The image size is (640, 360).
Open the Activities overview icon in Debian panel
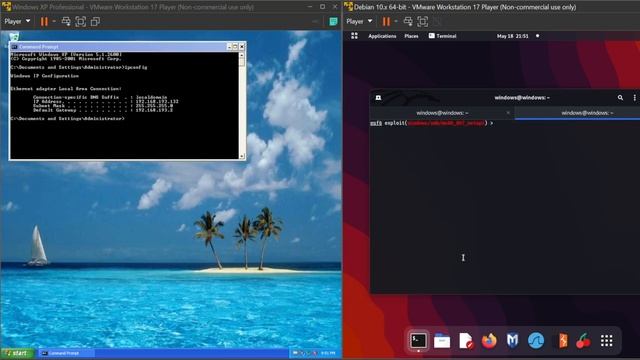click(x=354, y=36)
